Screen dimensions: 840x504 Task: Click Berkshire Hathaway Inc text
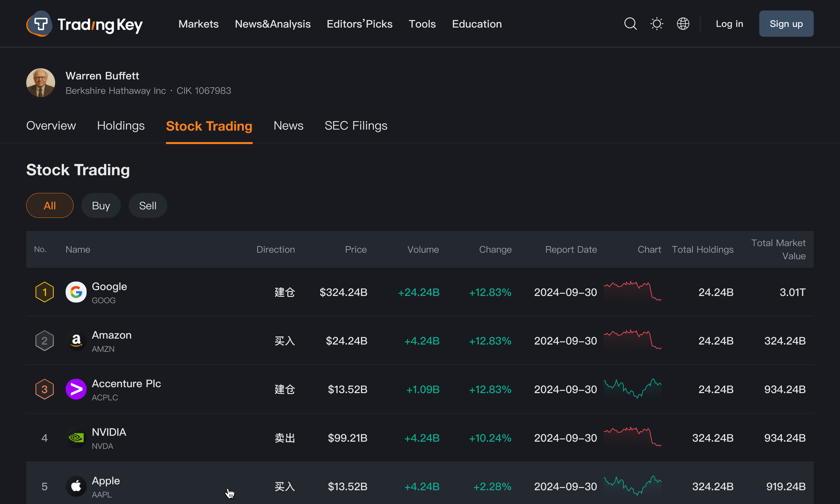tap(116, 91)
